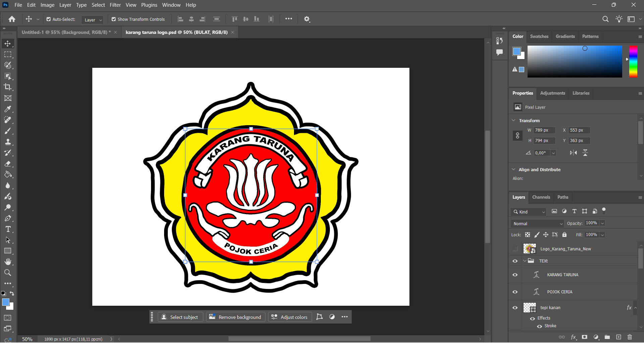Select the Type tool
Image resolution: width=644 pixels, height=343 pixels.
tap(8, 229)
